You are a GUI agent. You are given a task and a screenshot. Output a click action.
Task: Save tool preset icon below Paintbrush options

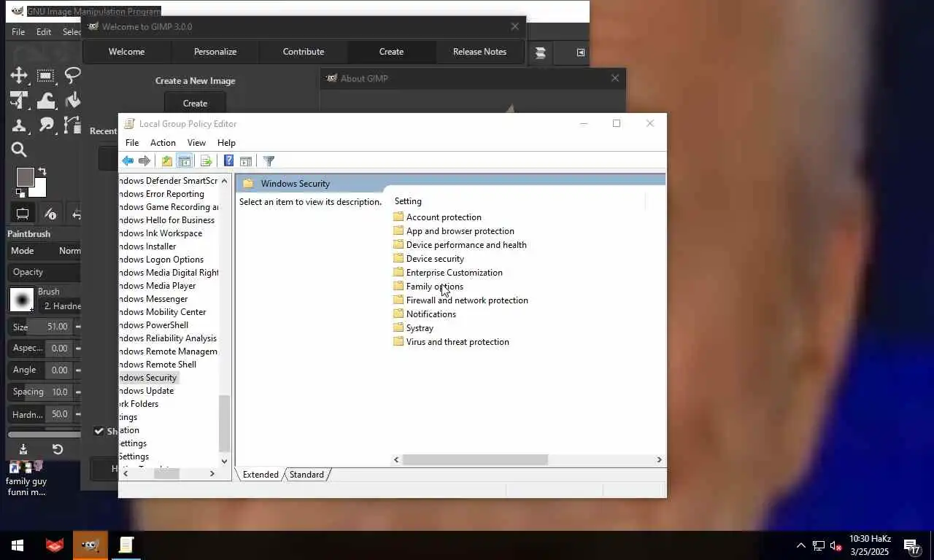pos(23,449)
